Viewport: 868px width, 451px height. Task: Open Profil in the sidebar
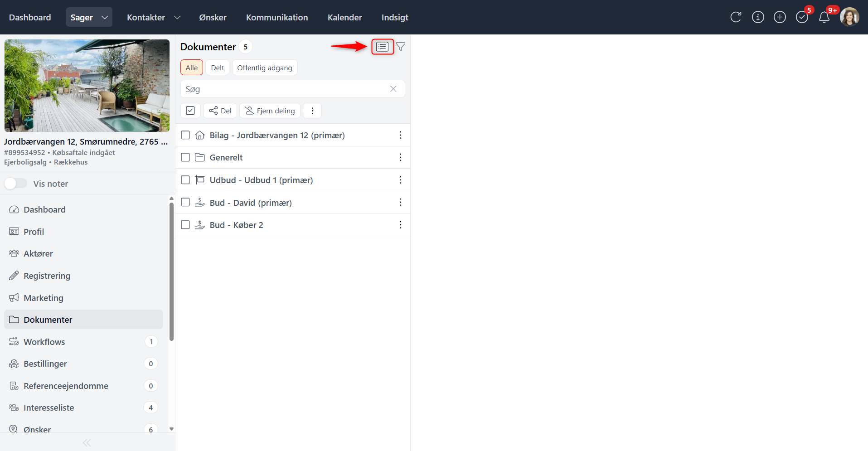click(x=83, y=232)
